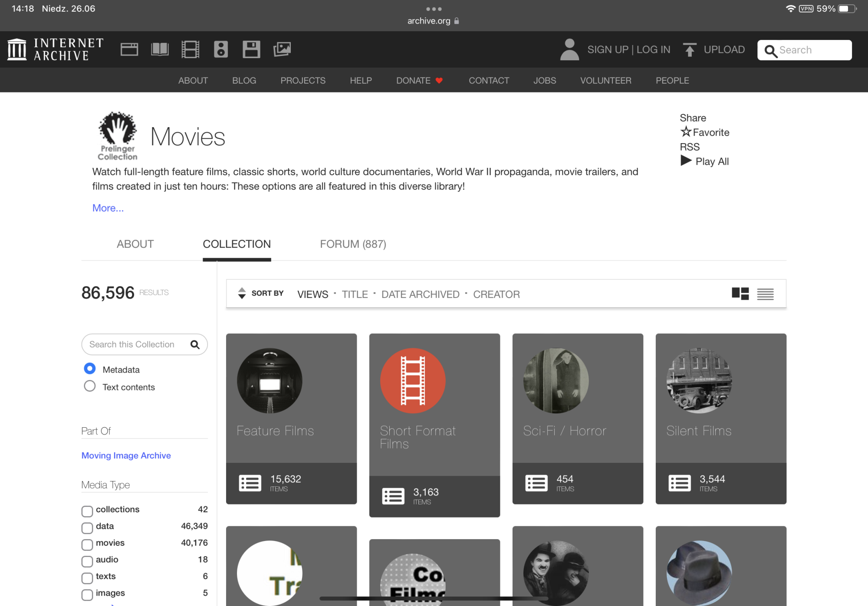Click the Sci-Fi / Horror item list icon

[x=536, y=483]
